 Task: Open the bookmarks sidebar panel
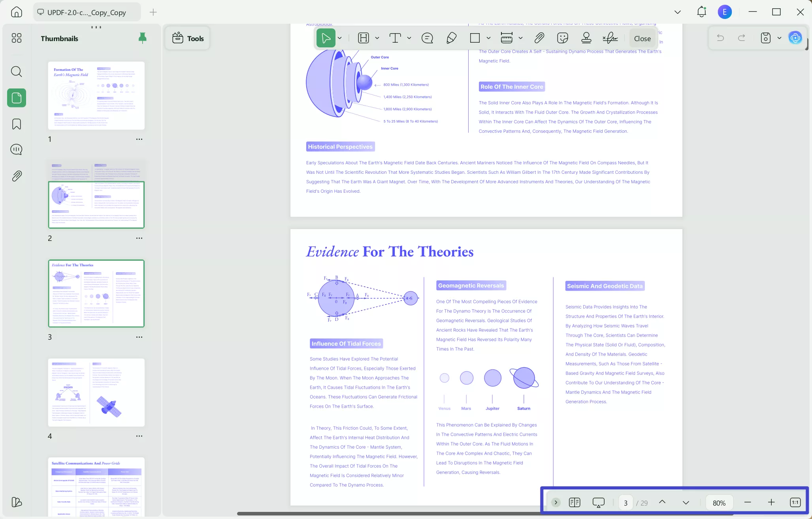coord(17,124)
